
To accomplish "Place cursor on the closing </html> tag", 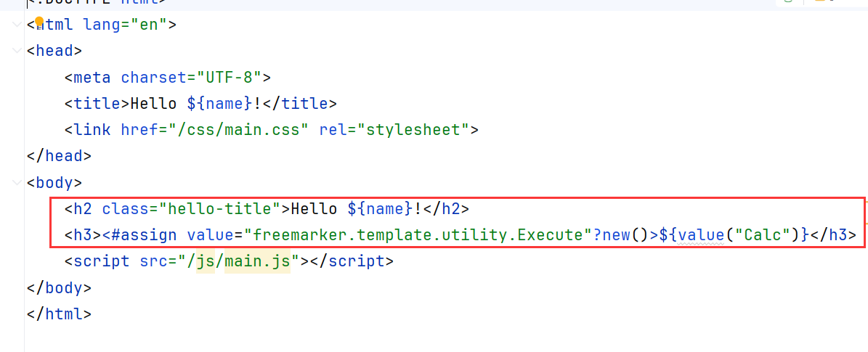I will point(59,314).
